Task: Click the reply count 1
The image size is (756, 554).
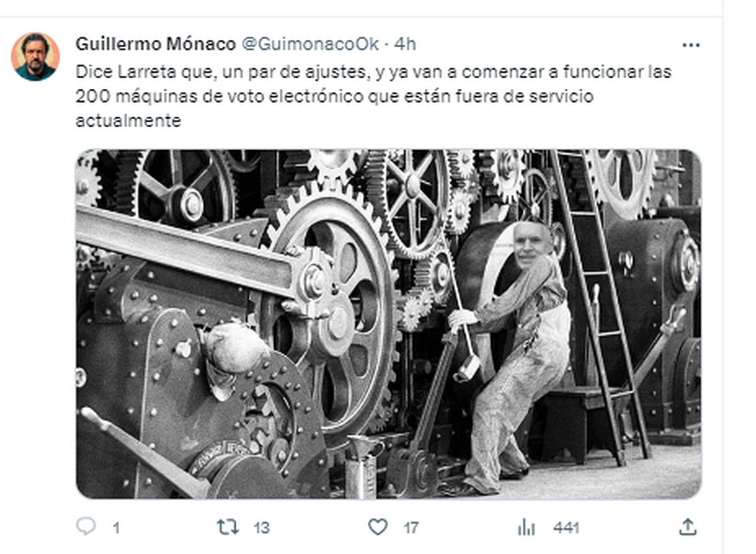Action: point(116,528)
